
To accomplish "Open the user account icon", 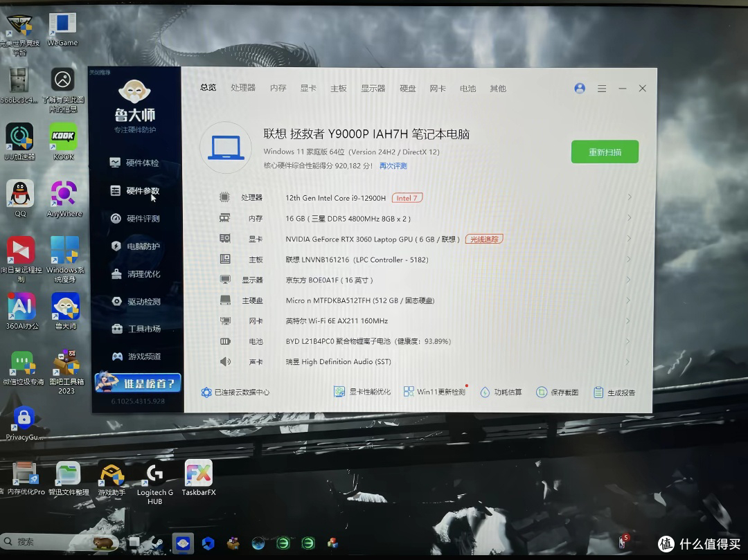I will click(x=580, y=88).
